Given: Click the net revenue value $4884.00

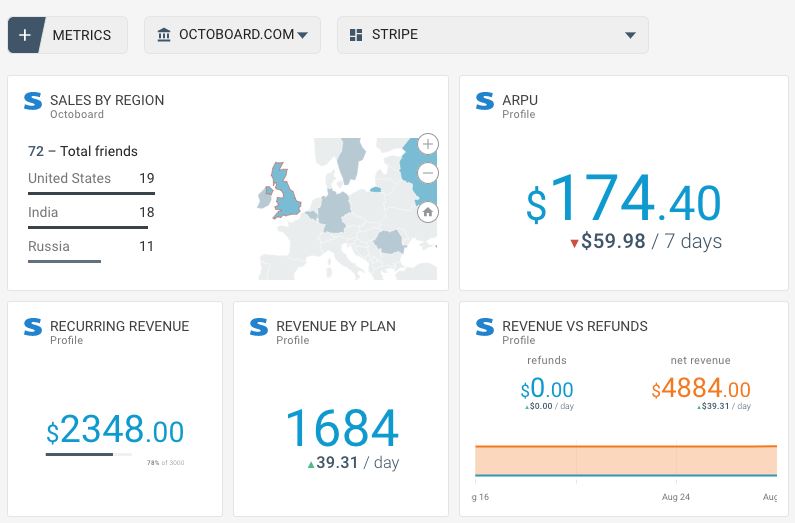Looking at the screenshot, I should click(x=701, y=389).
